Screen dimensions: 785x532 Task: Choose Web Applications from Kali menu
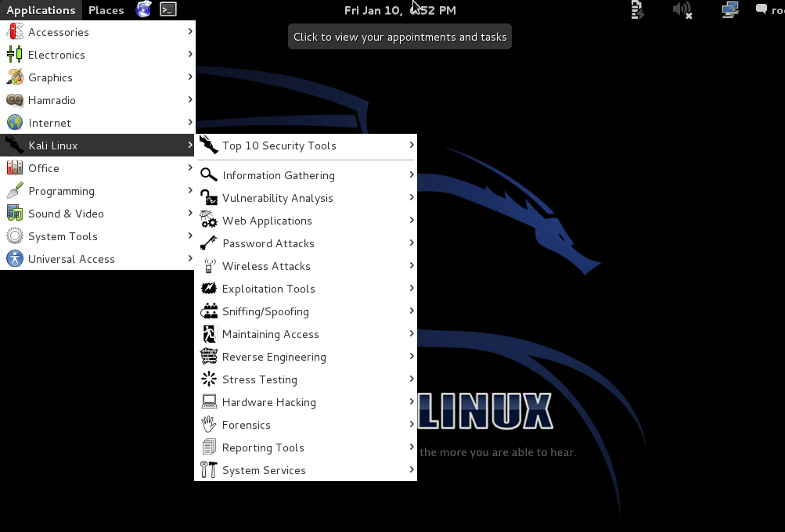click(x=267, y=221)
